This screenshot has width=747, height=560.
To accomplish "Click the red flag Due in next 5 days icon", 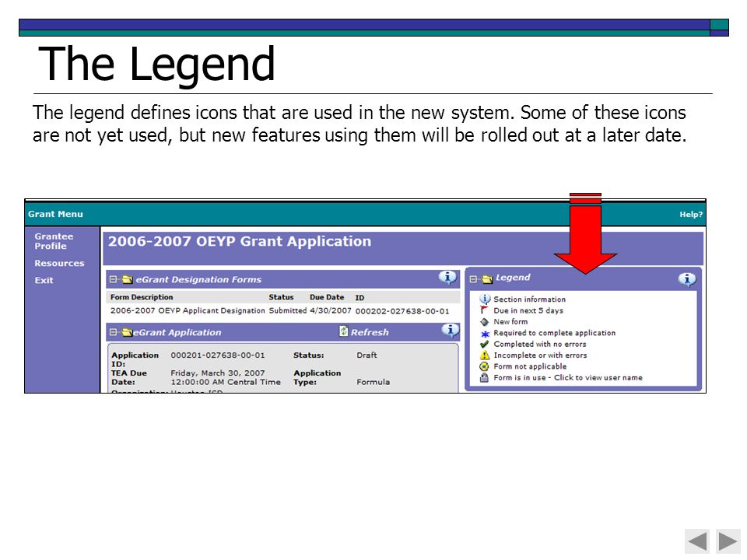I will tap(485, 310).
